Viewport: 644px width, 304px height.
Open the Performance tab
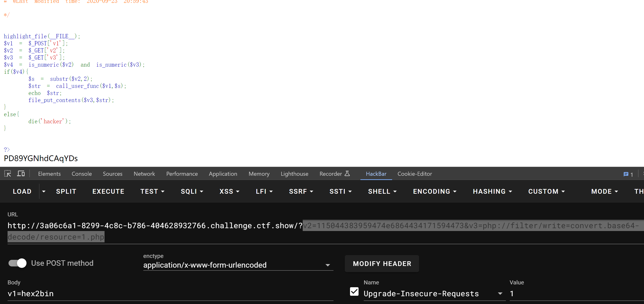coord(182,174)
